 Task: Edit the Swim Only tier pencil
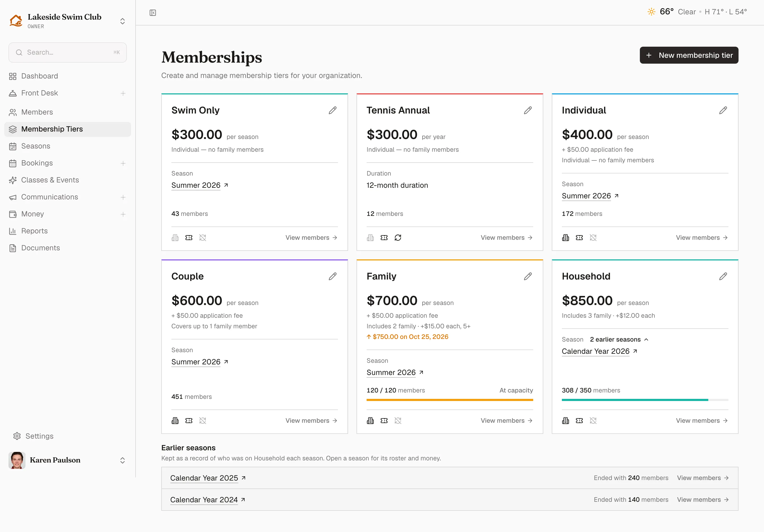(332, 111)
